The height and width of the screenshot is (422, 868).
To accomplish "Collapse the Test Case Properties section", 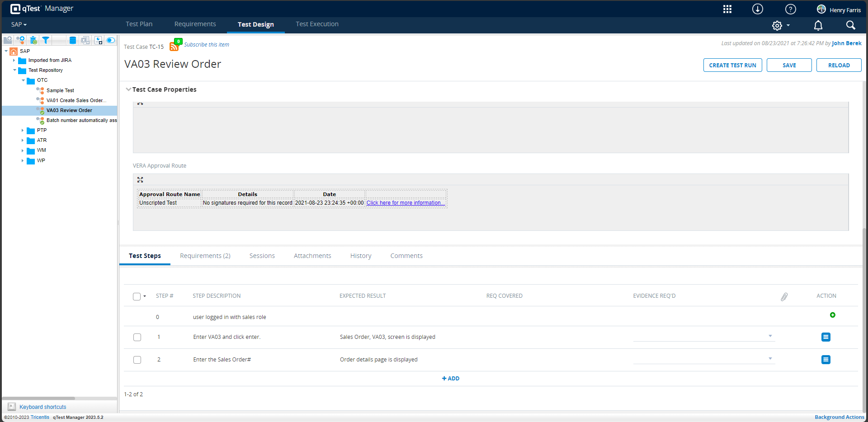I will click(128, 89).
